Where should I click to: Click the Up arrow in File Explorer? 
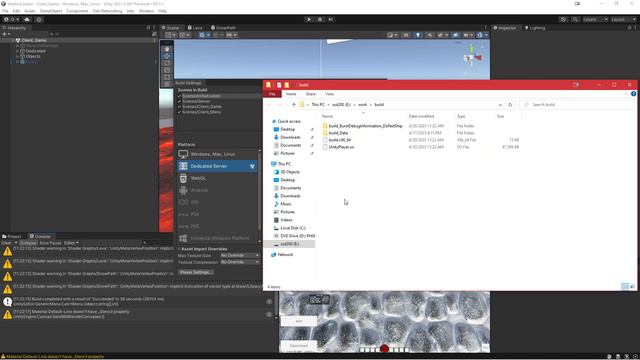coord(294,105)
